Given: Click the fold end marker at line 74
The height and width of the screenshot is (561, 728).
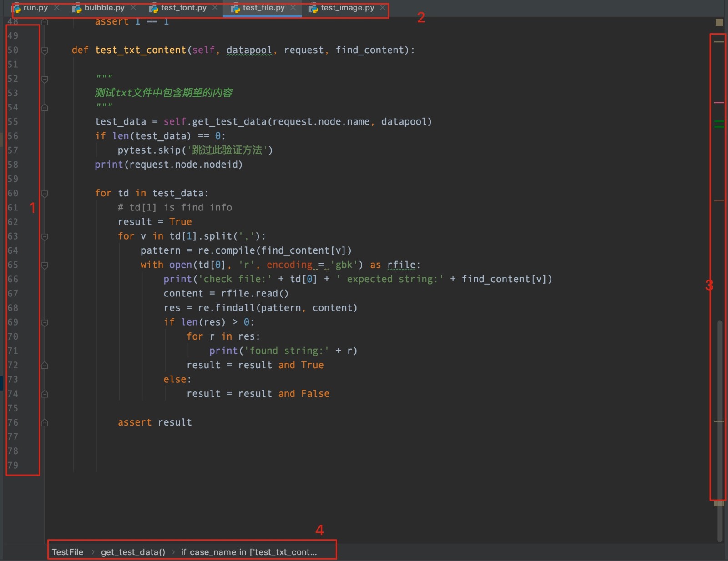Looking at the screenshot, I should (45, 394).
